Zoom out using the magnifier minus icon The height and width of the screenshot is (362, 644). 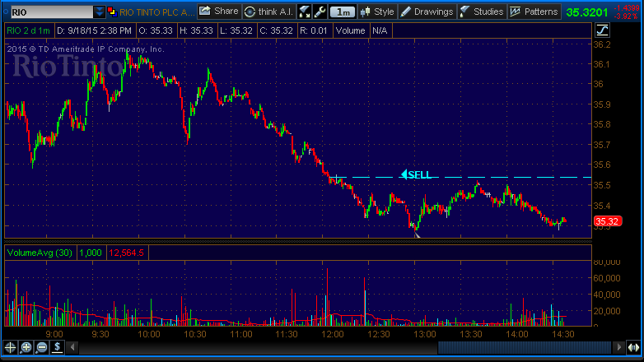coord(42,347)
